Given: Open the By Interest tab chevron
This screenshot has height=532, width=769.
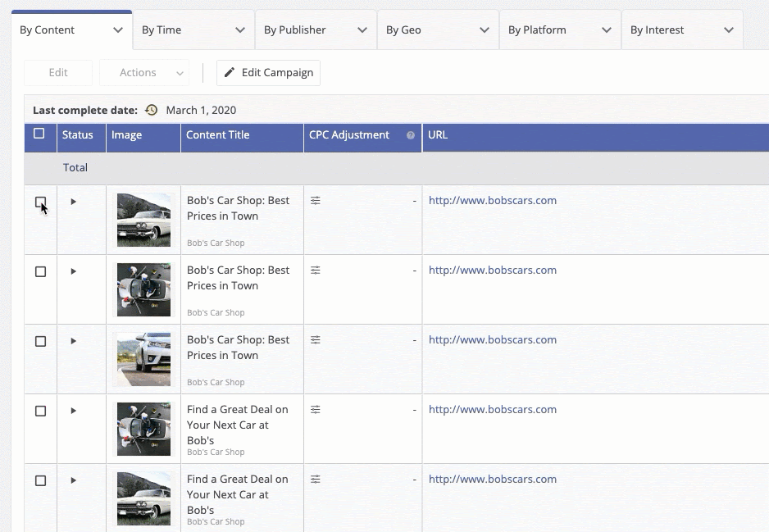Looking at the screenshot, I should (x=729, y=30).
